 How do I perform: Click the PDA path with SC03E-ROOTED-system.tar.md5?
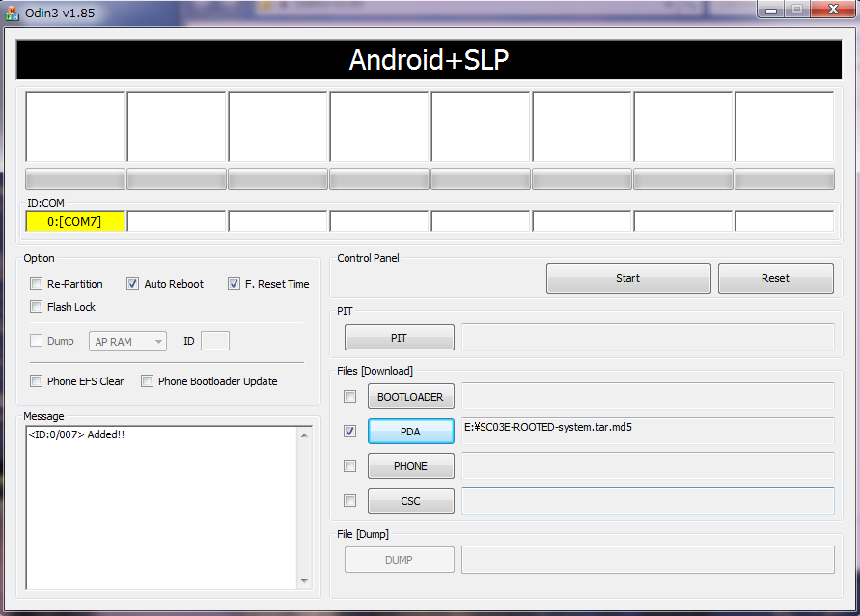point(648,431)
